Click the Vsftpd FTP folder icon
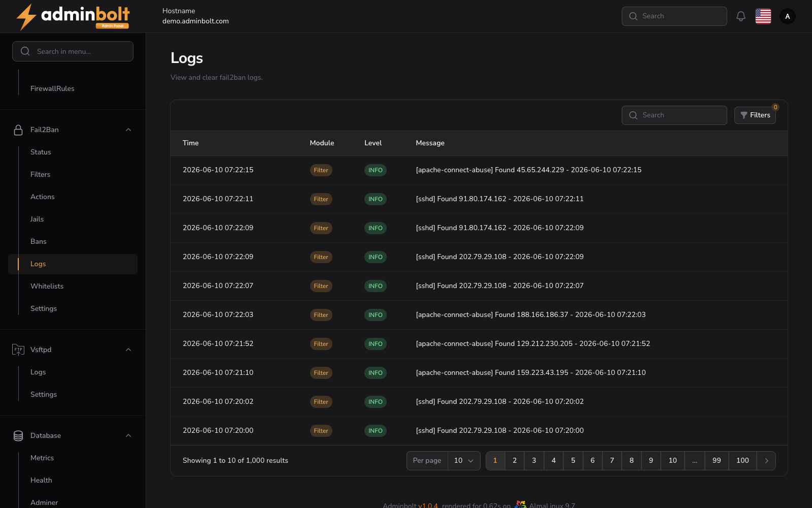812x508 pixels. tap(18, 350)
